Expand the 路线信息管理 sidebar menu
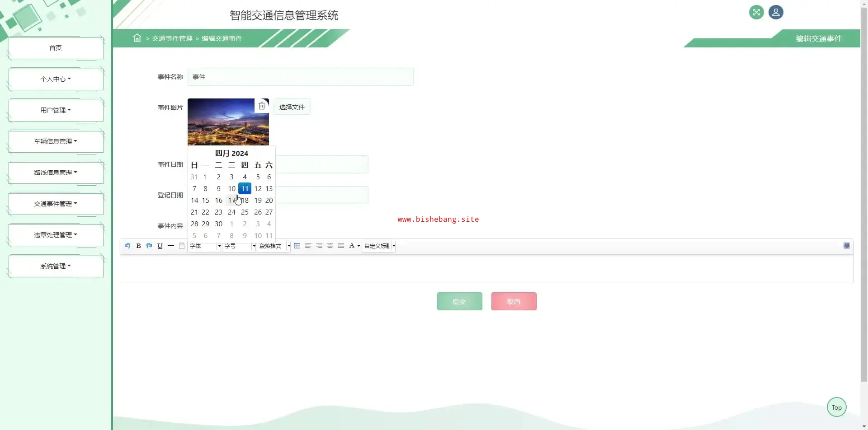 (x=56, y=173)
